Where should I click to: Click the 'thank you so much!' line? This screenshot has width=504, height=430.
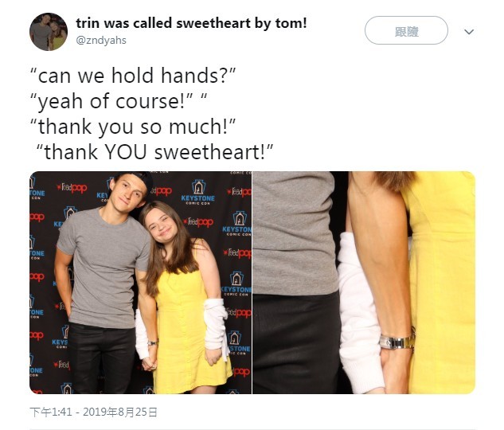[x=133, y=127]
